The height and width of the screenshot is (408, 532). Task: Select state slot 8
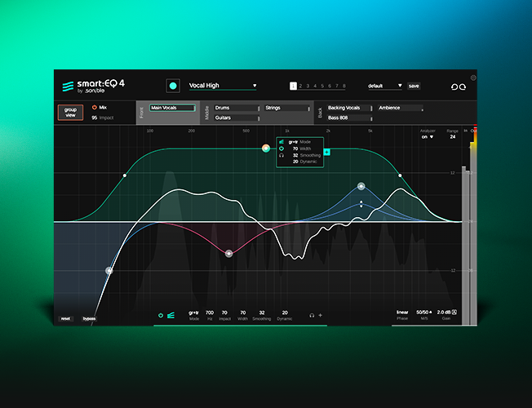tap(344, 86)
